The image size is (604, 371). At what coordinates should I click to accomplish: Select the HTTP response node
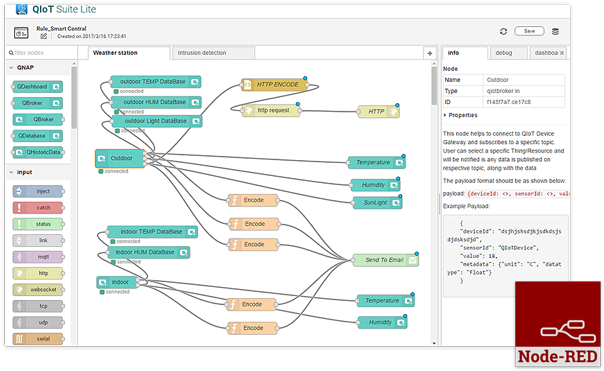(x=379, y=111)
